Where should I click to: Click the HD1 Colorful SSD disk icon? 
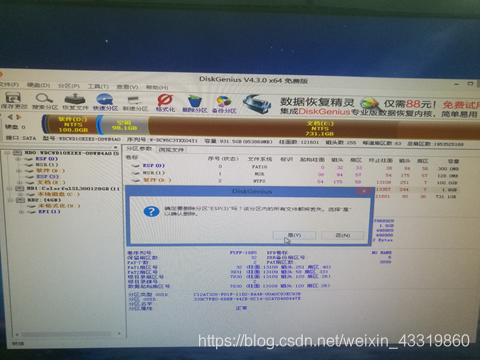20,188
